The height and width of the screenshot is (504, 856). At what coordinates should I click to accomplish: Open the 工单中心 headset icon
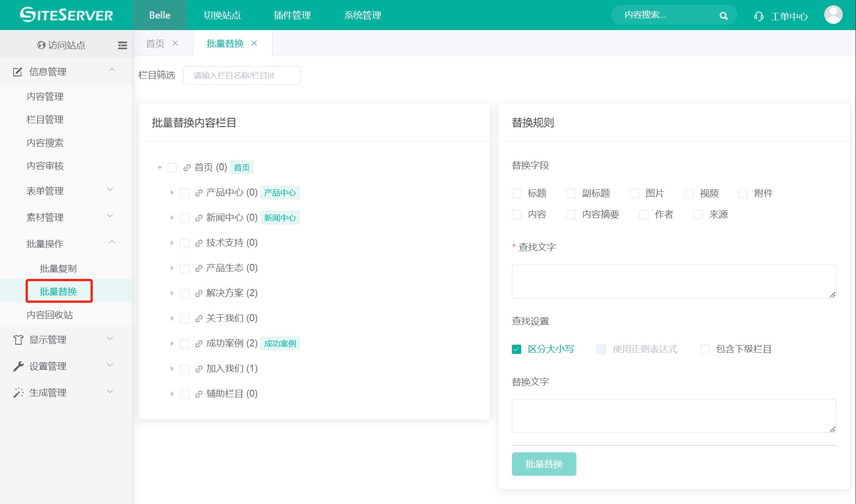pos(758,15)
